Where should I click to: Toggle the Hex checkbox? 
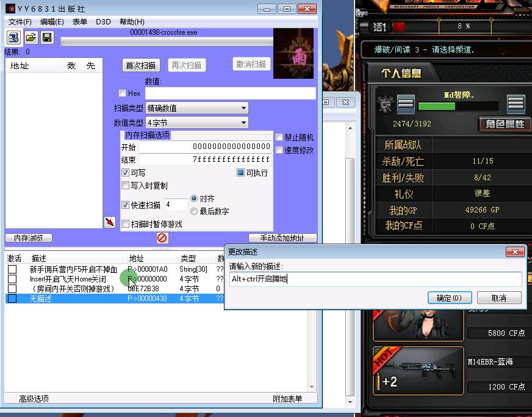pyautogui.click(x=122, y=93)
